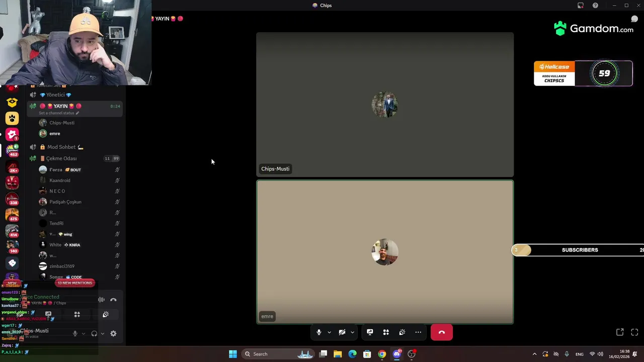The image size is (644, 362).
Task: Turn on camera in call control bar
Action: [x=342, y=332]
